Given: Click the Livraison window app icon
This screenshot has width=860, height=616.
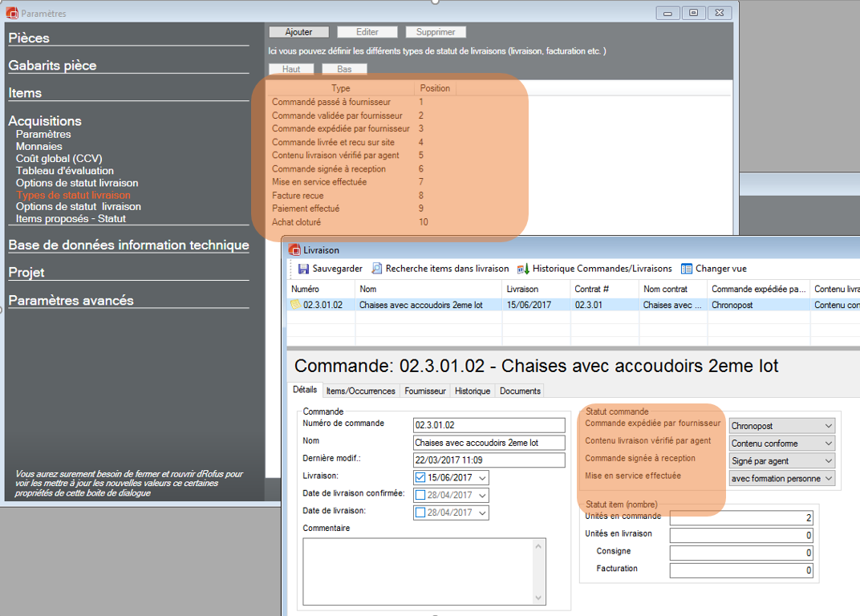Looking at the screenshot, I should point(294,250).
